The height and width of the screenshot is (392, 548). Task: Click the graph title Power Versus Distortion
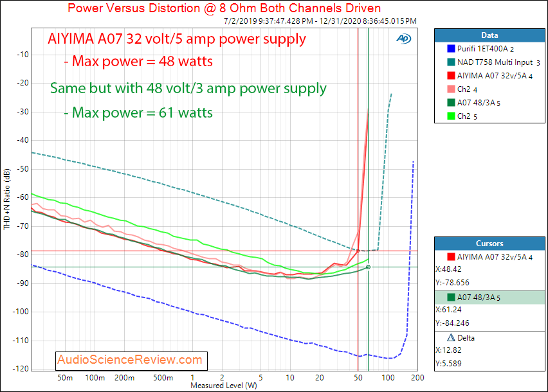[x=224, y=8]
